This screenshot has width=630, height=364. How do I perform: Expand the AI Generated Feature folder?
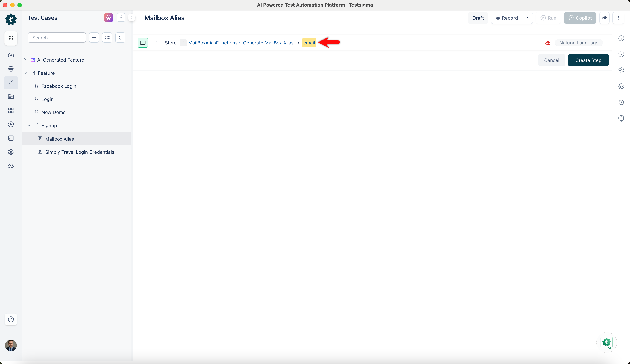tap(25, 60)
